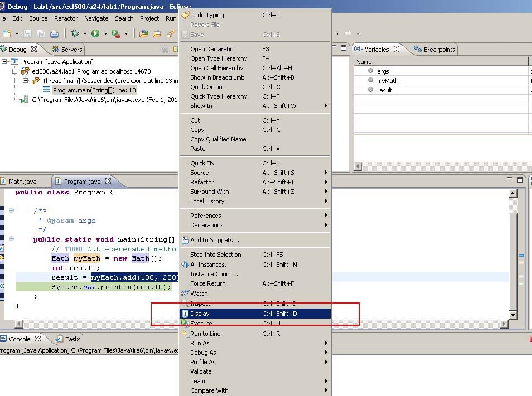Open the Refactor menu in menu bar
Image resolution: width=532 pixels, height=396 pixels.
(x=66, y=18)
